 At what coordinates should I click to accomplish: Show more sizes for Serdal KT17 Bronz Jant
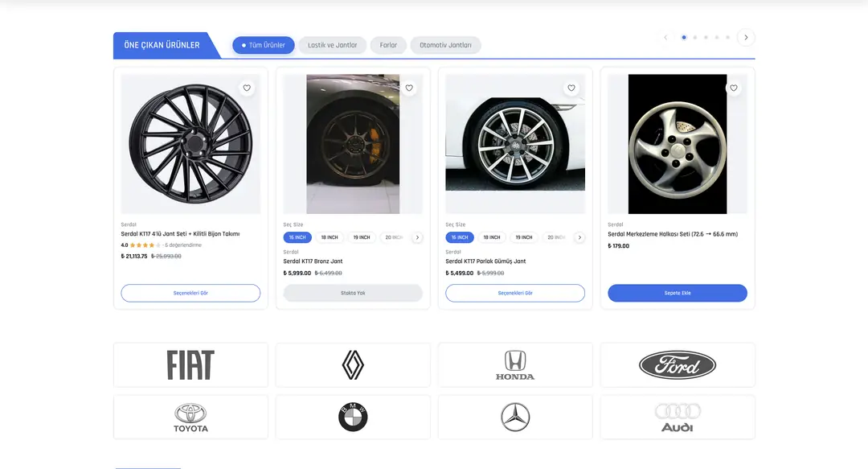point(417,237)
